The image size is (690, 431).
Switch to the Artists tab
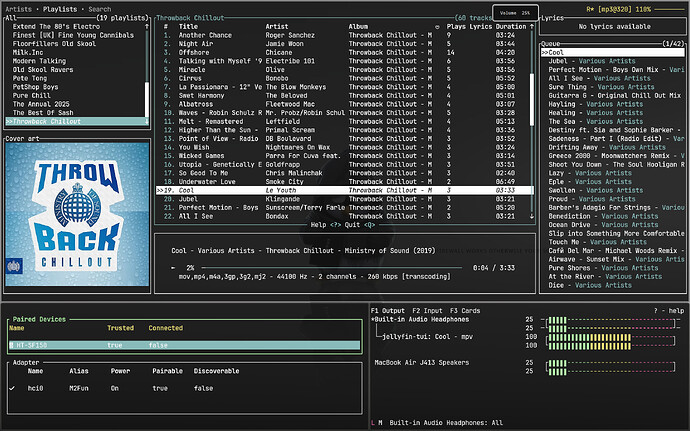point(18,9)
